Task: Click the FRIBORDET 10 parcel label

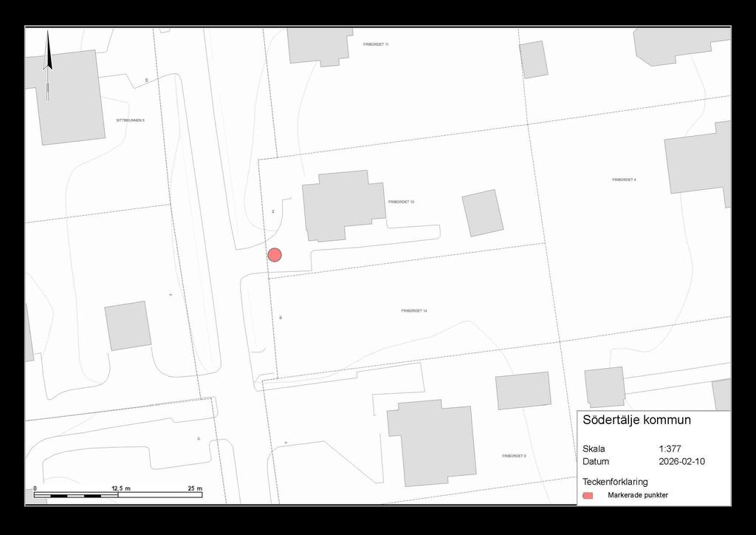Action: coord(402,202)
